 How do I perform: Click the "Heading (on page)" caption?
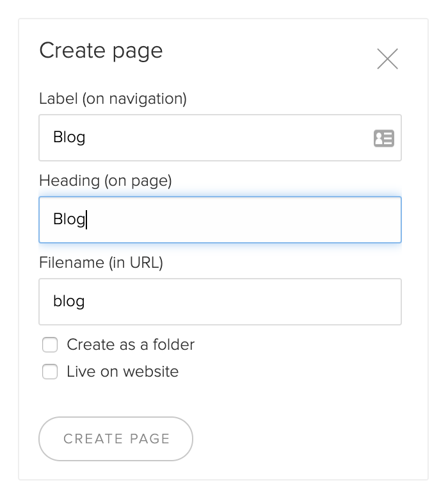[x=106, y=181]
